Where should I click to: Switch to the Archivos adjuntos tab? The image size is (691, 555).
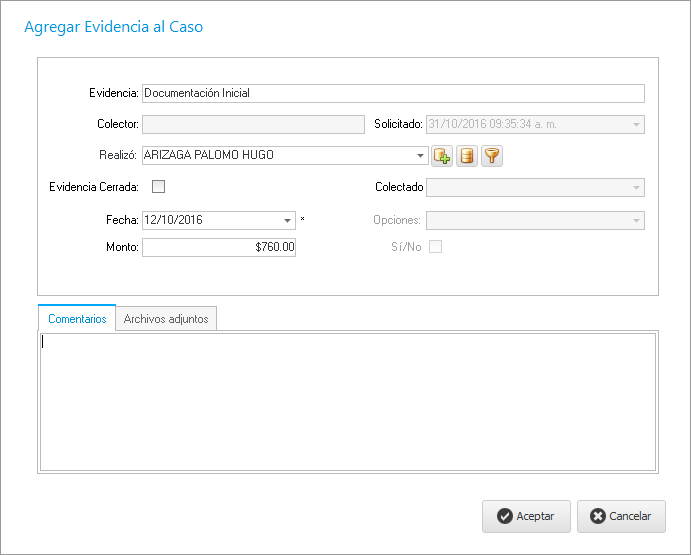pos(166,319)
